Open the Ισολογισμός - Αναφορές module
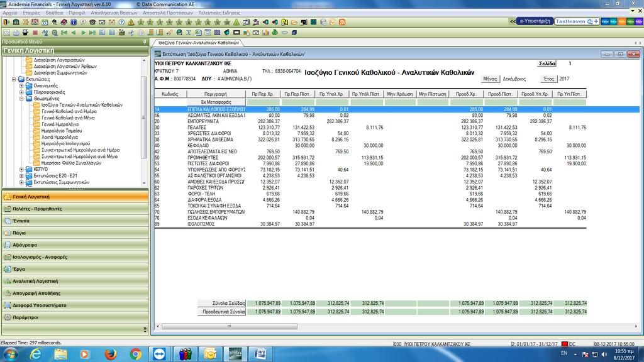This screenshot has height=362, width=644. click(75, 257)
